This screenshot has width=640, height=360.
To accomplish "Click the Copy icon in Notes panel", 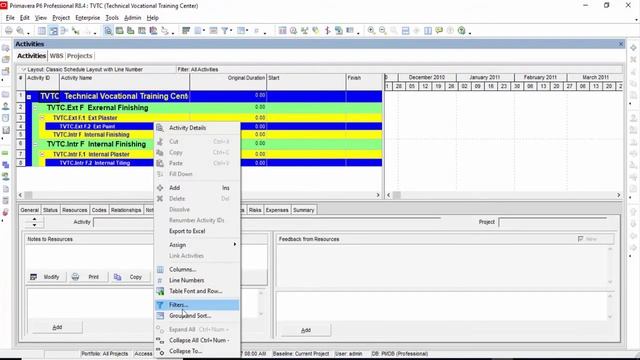I will tap(118, 277).
